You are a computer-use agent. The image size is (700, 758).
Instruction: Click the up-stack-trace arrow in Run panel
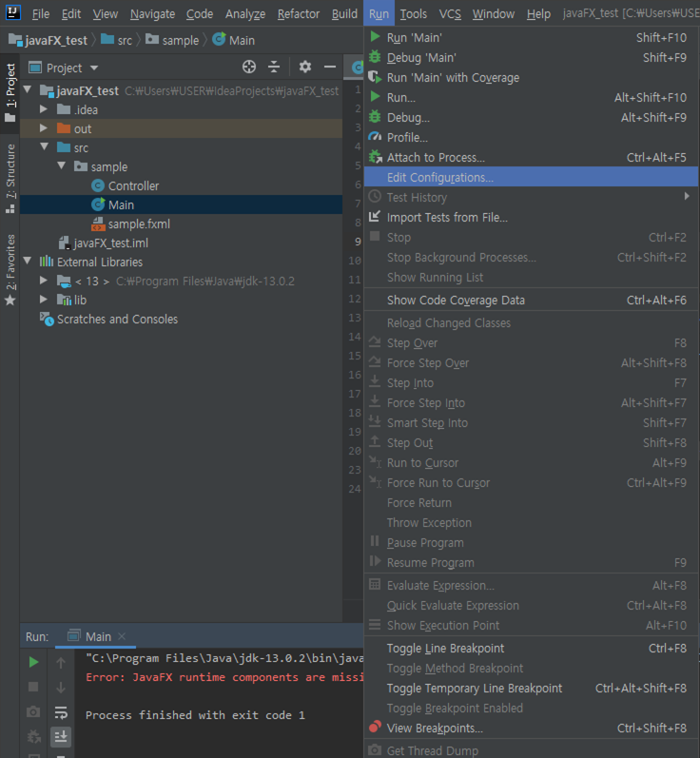click(x=61, y=662)
